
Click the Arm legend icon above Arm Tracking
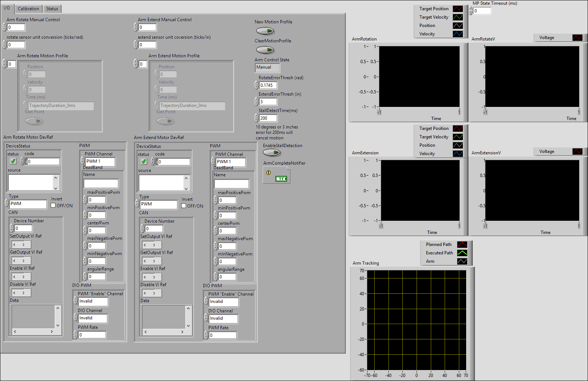click(462, 261)
